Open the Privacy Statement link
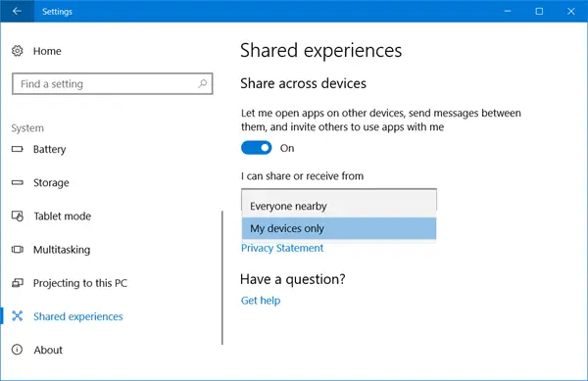Viewport: 588px width, 381px height. pos(282,248)
